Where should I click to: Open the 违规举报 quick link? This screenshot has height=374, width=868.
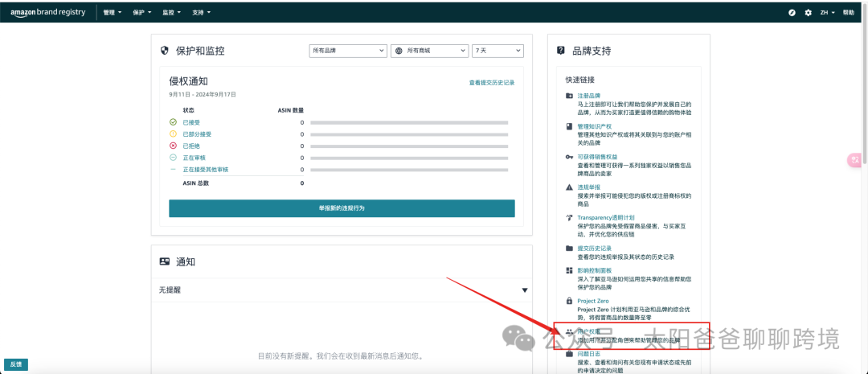tap(588, 187)
